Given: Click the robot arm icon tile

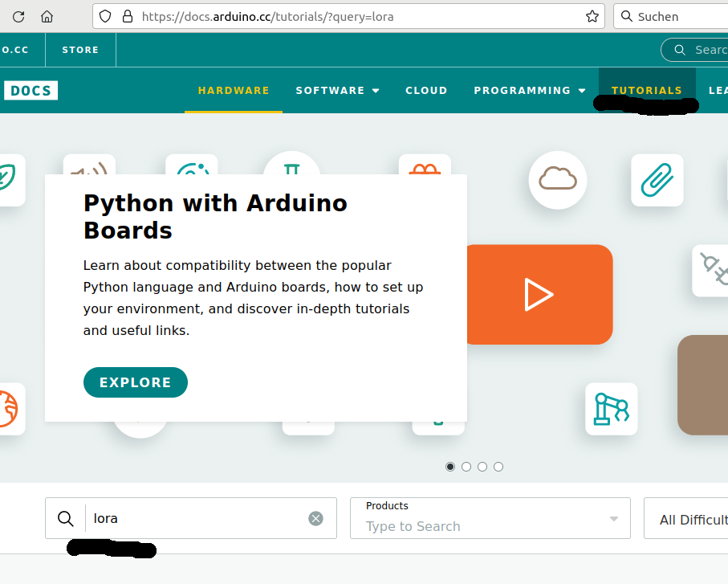Looking at the screenshot, I should coord(612,409).
